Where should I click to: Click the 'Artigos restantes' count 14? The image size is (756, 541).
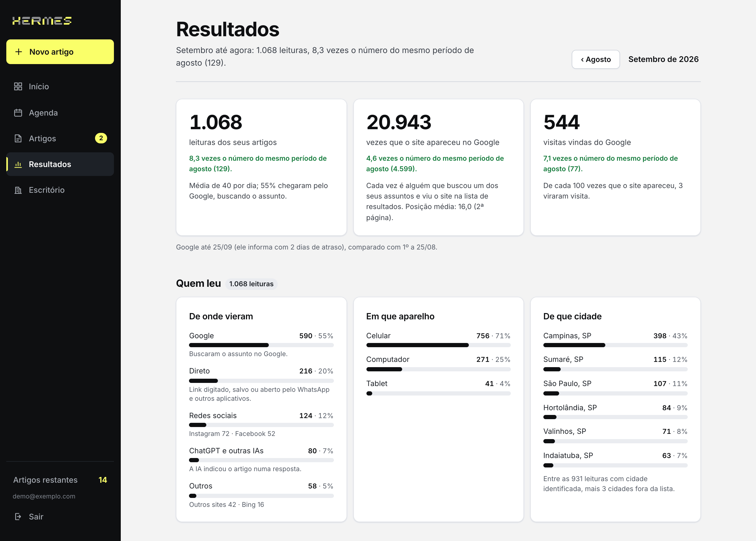[103, 480]
